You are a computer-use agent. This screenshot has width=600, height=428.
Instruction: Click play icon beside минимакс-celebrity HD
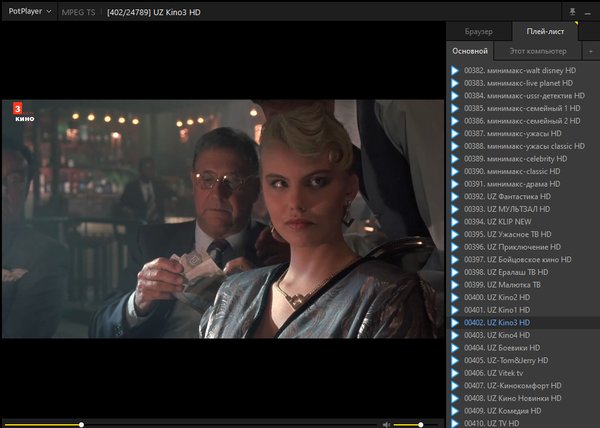pyautogui.click(x=455, y=159)
